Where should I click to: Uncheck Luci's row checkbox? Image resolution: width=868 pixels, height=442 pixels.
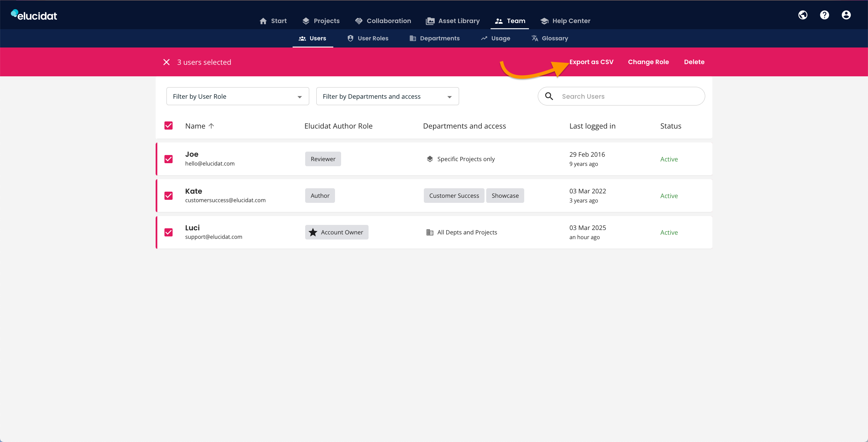(169, 232)
